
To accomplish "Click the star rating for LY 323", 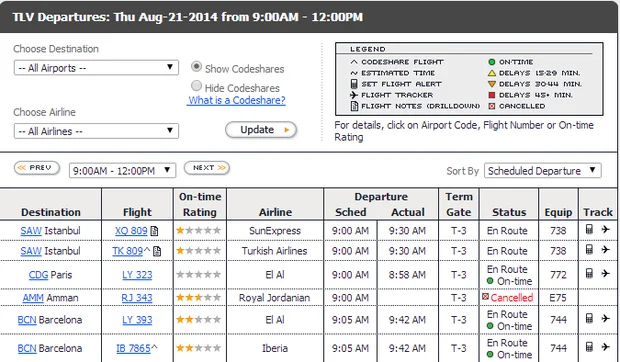I will click(198, 274).
